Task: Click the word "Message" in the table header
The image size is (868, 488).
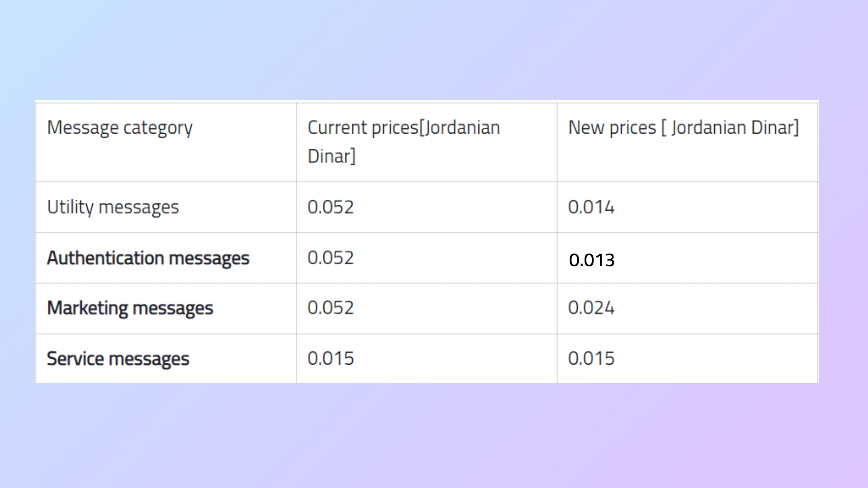Action: point(83,128)
